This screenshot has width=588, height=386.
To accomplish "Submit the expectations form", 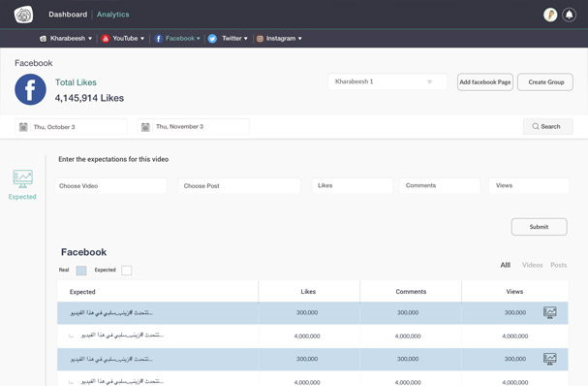I will pos(539,227).
